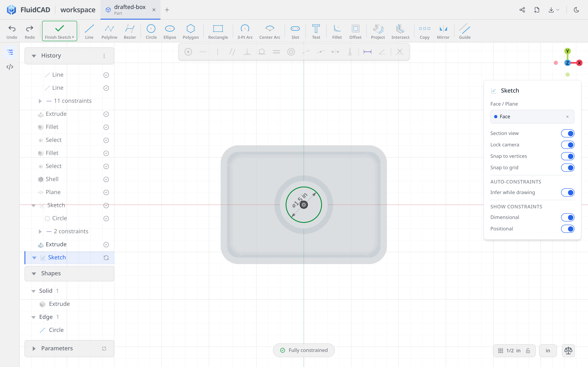
Task: Switch to the drafted-box tab
Action: coord(130,10)
